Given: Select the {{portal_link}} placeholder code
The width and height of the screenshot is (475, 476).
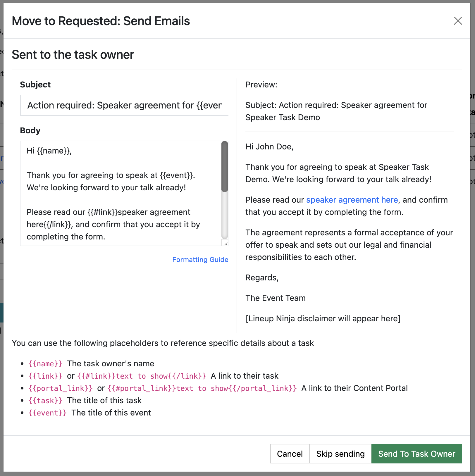Looking at the screenshot, I should [61, 388].
